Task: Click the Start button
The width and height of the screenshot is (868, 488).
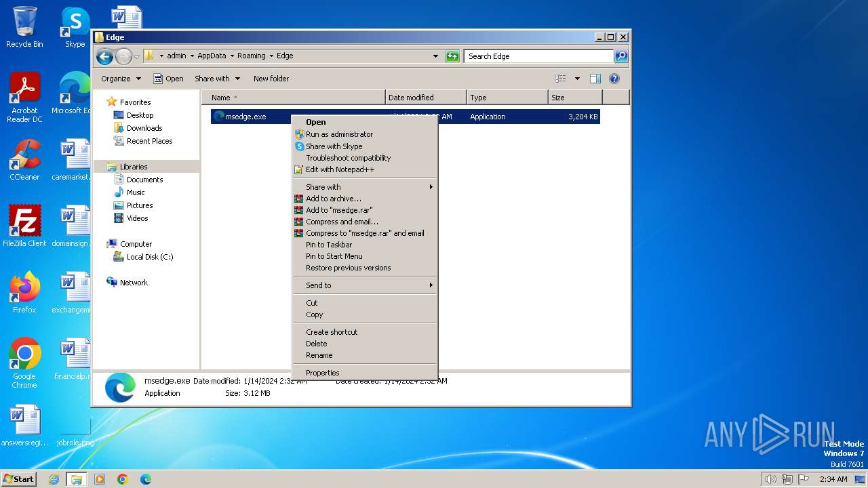Action: pos(19,479)
